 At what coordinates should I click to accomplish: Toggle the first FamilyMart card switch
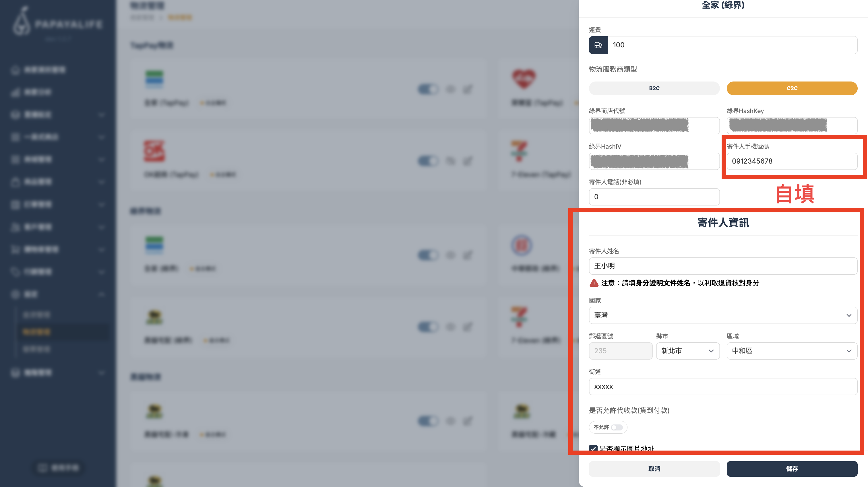click(x=428, y=89)
